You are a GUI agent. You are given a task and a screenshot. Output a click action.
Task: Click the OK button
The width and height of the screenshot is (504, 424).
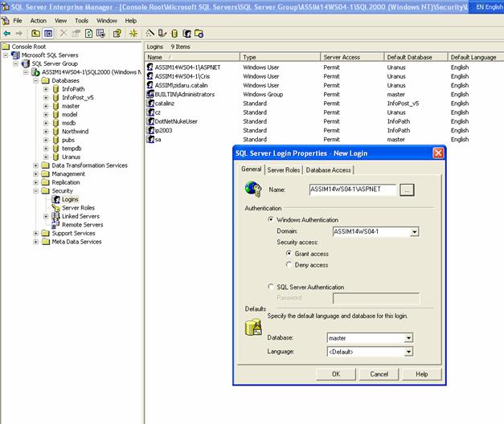click(335, 373)
